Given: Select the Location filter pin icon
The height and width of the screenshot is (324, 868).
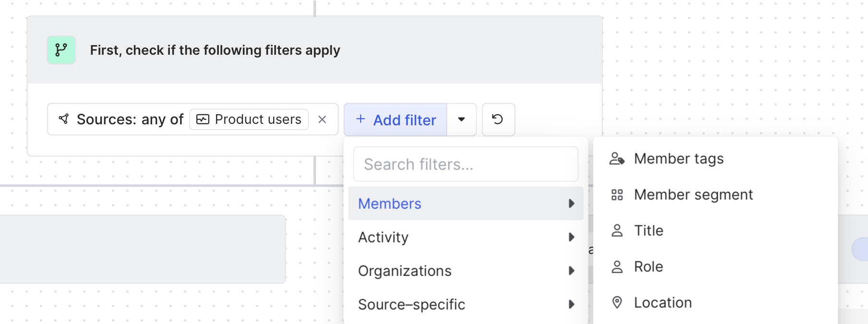Looking at the screenshot, I should click(617, 302).
